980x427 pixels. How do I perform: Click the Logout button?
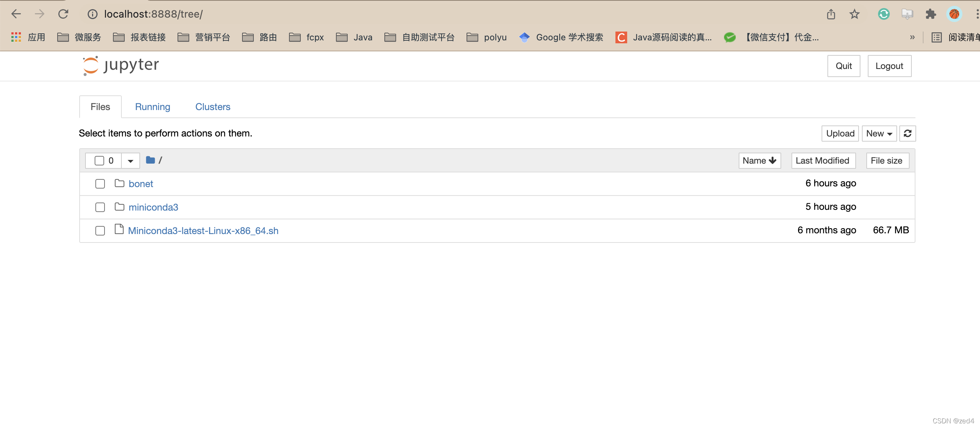(x=889, y=66)
